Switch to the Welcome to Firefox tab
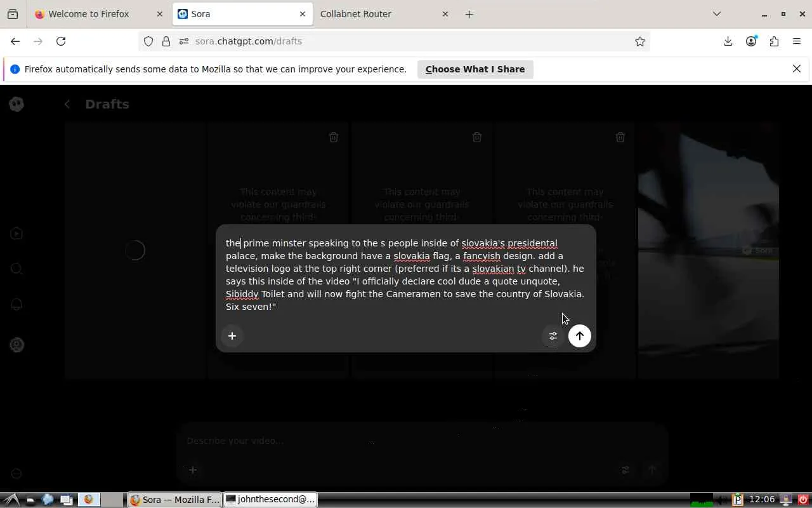The width and height of the screenshot is (812, 508). [x=99, y=14]
